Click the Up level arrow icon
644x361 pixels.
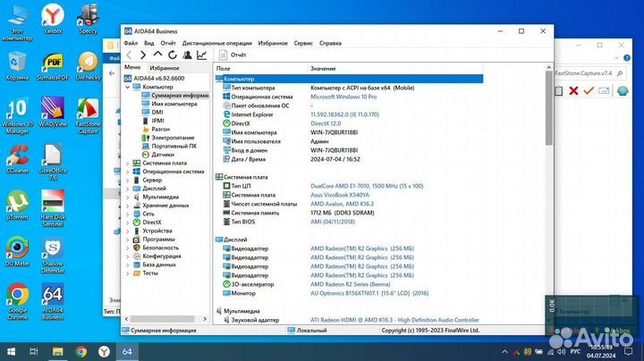(157, 55)
